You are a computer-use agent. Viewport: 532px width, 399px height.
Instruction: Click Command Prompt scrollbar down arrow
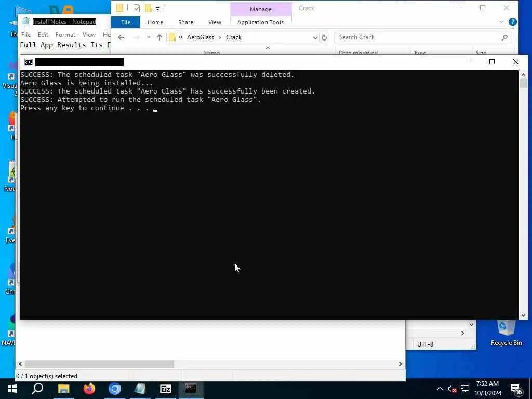pos(523,315)
